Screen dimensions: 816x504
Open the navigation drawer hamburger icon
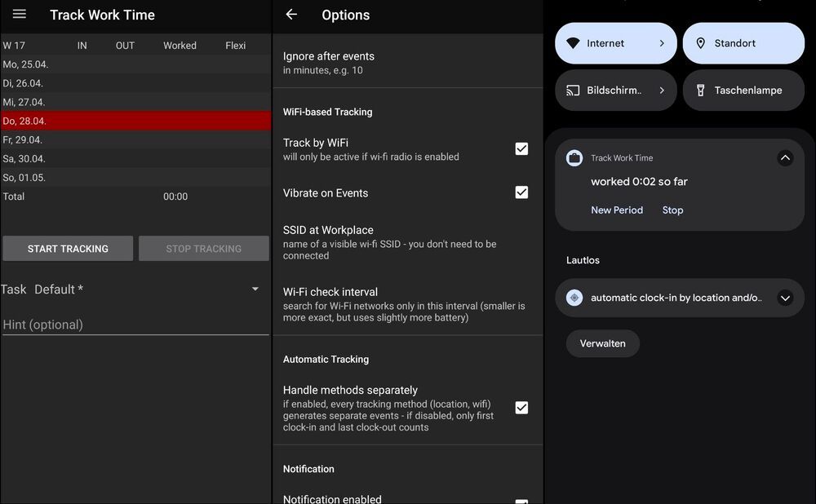click(x=20, y=14)
